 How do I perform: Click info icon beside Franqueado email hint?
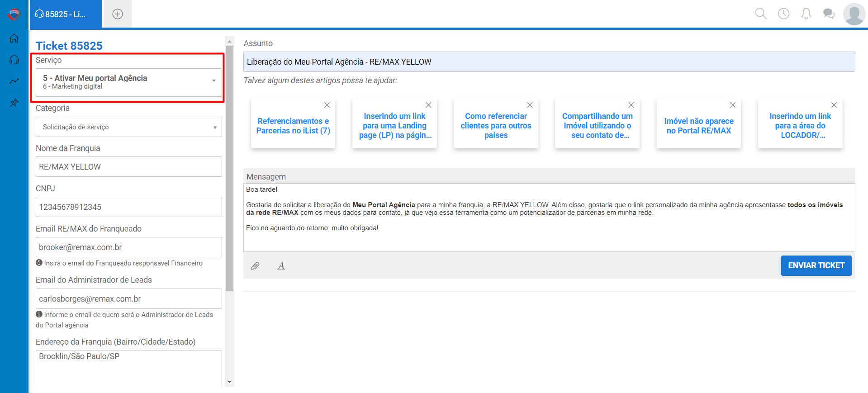[39, 263]
